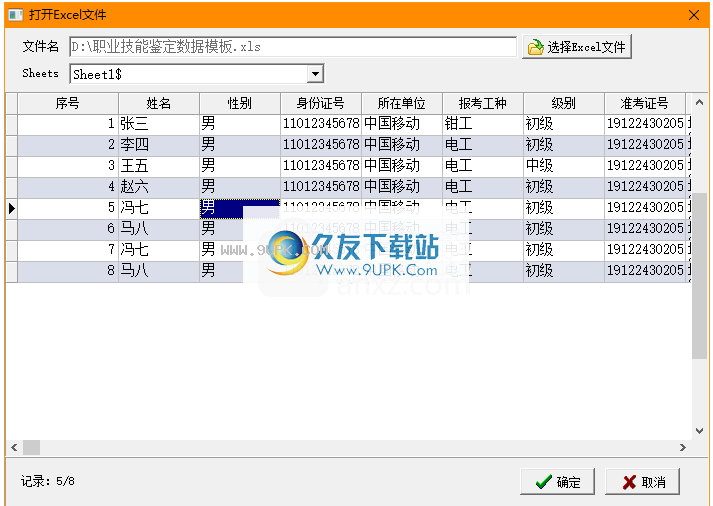
Task: Click the 报考工种 column header
Action: click(482, 103)
